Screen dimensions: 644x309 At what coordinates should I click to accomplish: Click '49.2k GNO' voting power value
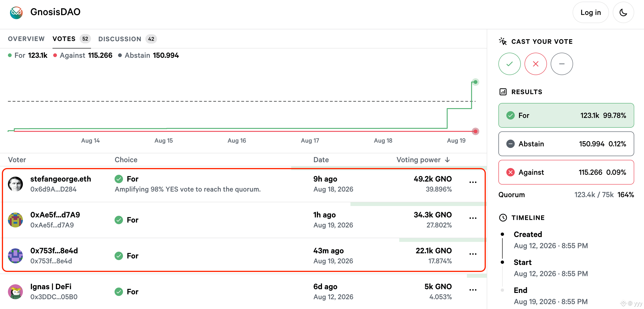(x=433, y=179)
